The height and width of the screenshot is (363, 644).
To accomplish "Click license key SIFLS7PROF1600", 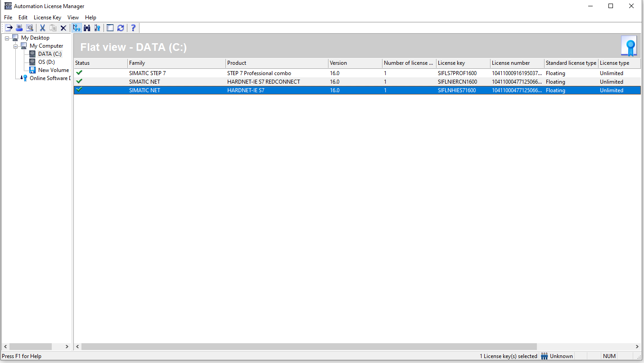I will pyautogui.click(x=457, y=73).
